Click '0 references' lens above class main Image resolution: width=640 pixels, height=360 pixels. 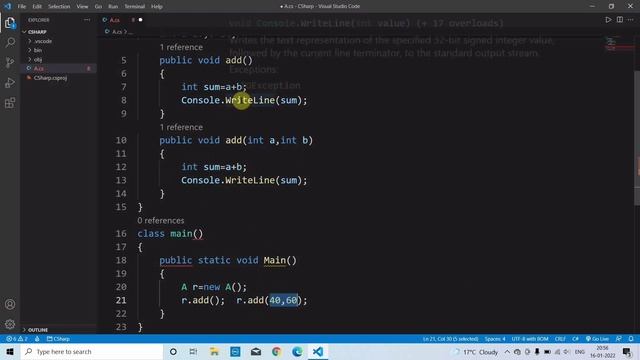pyautogui.click(x=161, y=220)
